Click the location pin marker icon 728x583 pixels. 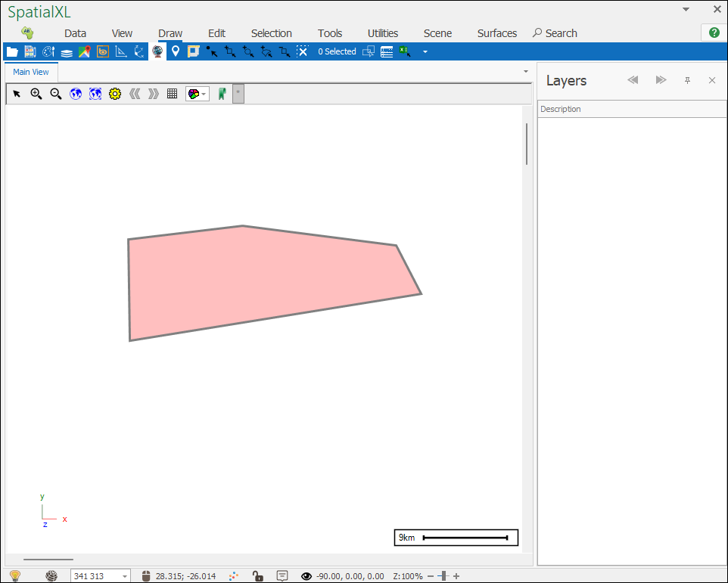point(176,51)
